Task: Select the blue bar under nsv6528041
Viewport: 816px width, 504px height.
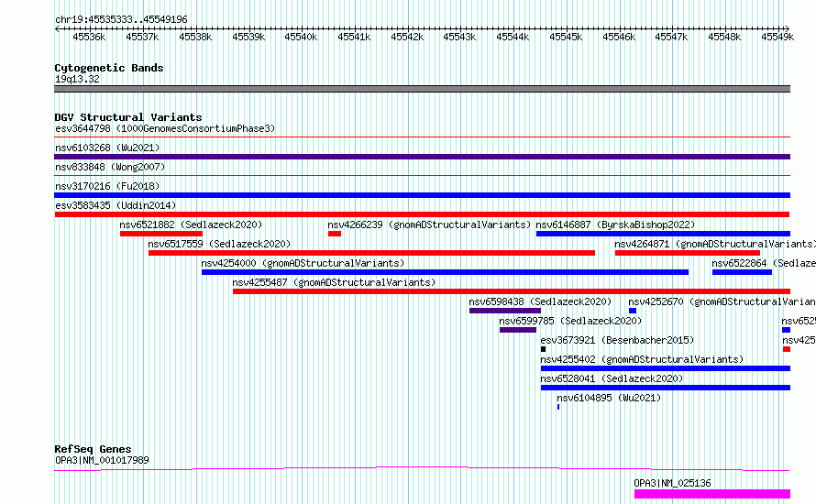Action: tap(666, 388)
